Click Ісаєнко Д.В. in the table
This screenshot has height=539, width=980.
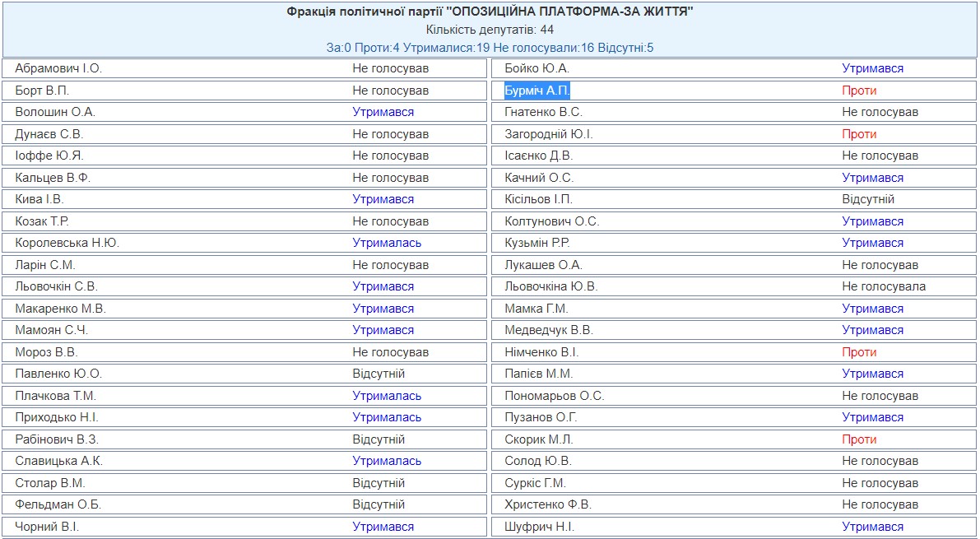pos(539,156)
